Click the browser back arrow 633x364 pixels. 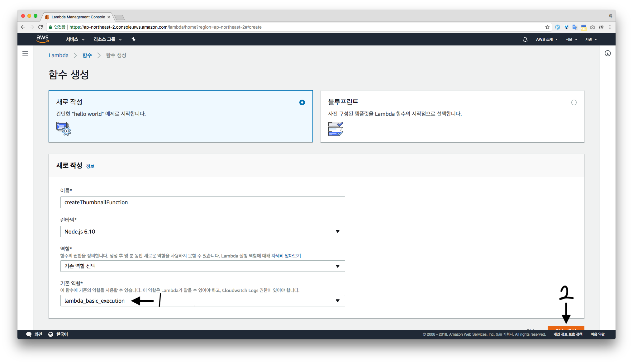23,27
